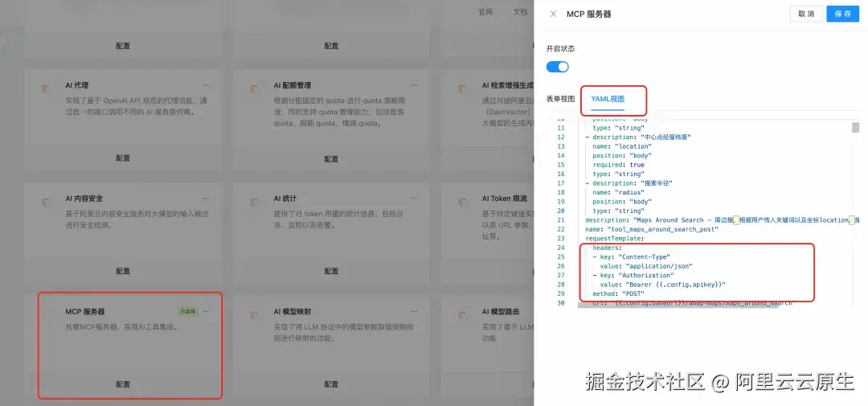Open the AI 统计 card more-options menu
The height and width of the screenshot is (406, 868).
coord(414,199)
